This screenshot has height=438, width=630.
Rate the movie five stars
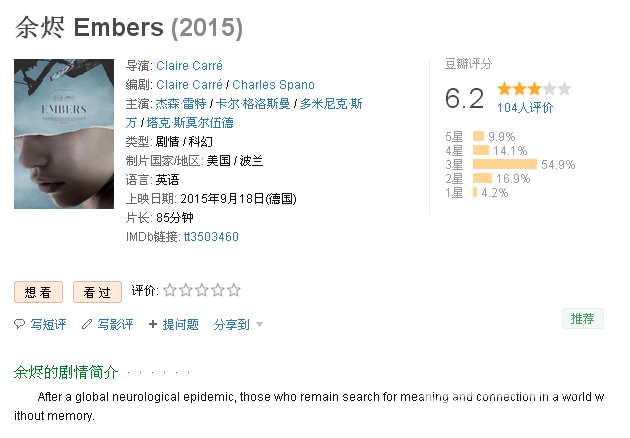(x=233, y=290)
